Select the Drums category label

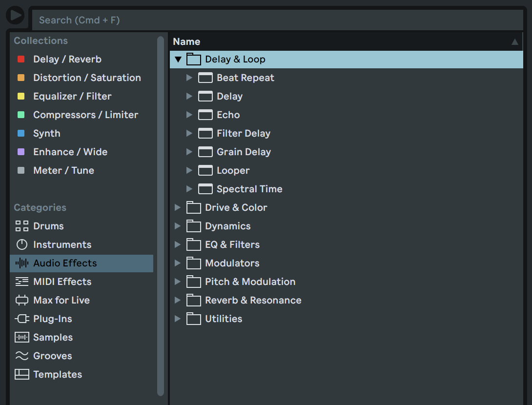click(48, 226)
